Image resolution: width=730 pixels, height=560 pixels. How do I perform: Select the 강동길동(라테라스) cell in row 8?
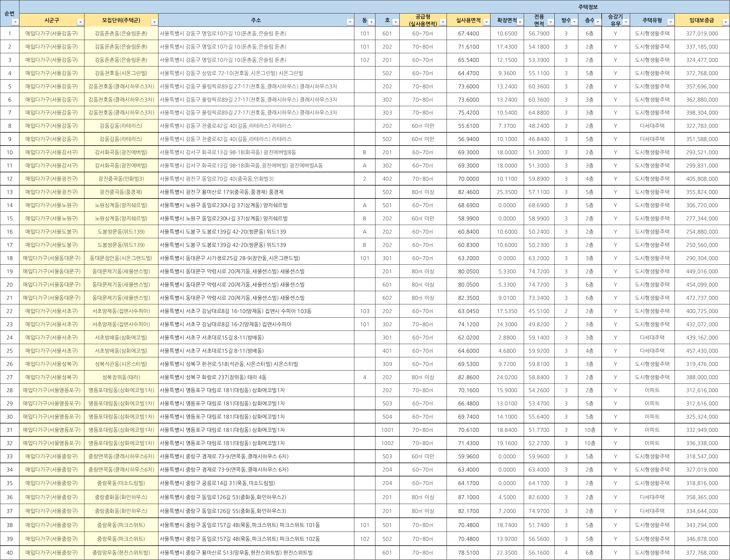pos(121,126)
